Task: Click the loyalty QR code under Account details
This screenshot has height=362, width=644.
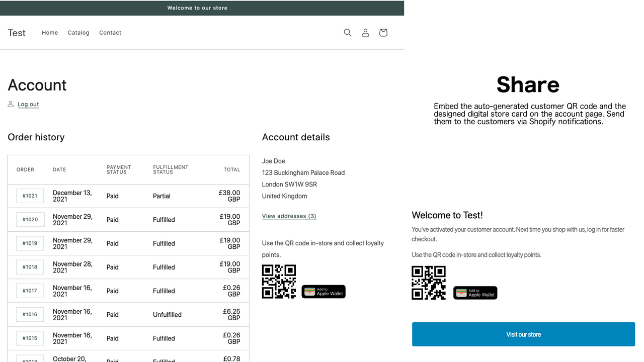Action: pos(279,282)
